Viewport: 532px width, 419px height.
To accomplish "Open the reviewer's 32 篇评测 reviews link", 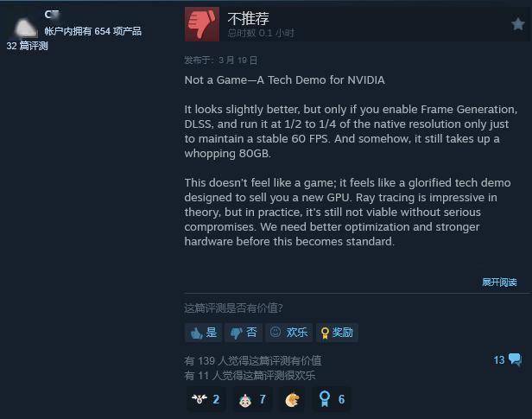I will (27, 46).
